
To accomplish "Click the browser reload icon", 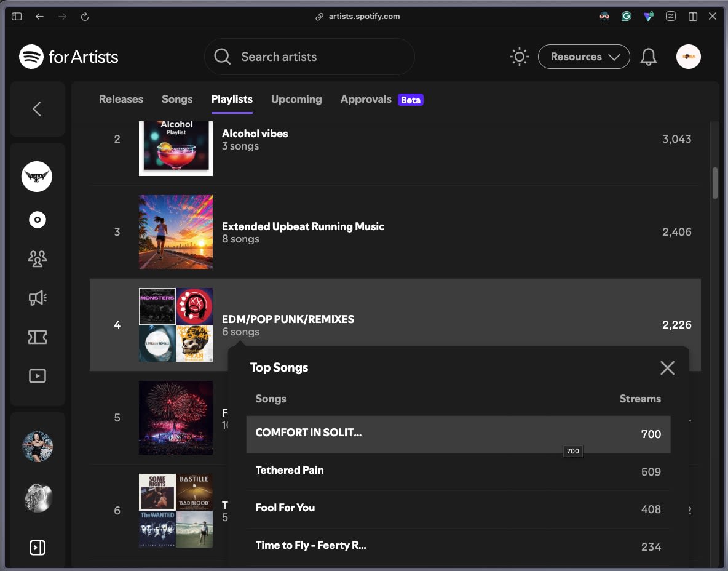I will [84, 17].
